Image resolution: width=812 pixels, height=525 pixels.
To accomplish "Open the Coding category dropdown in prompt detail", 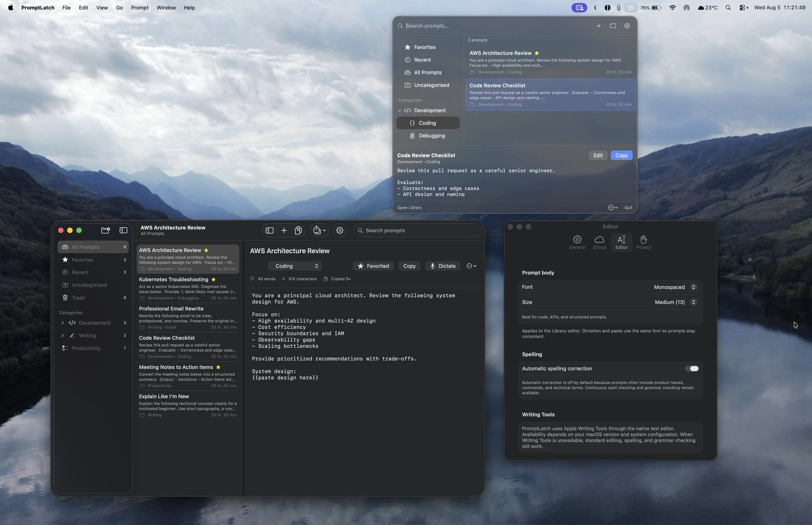I will coord(295,266).
